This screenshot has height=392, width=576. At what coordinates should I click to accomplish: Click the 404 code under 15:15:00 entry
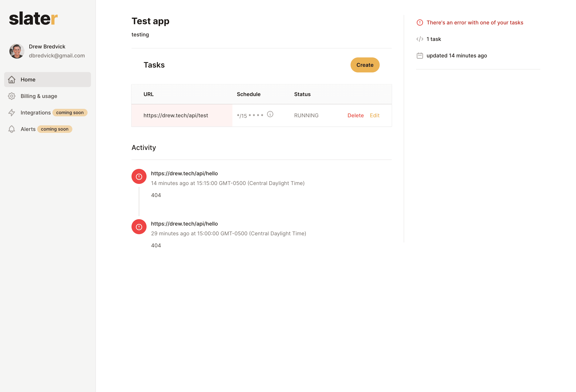coord(156,195)
